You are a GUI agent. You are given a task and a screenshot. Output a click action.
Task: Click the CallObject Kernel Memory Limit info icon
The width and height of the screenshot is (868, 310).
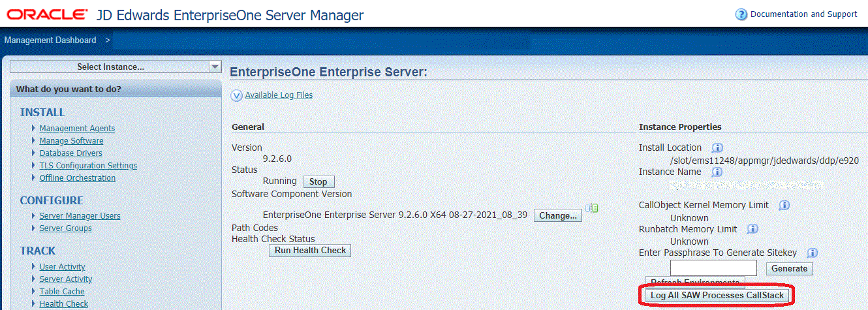(x=784, y=206)
